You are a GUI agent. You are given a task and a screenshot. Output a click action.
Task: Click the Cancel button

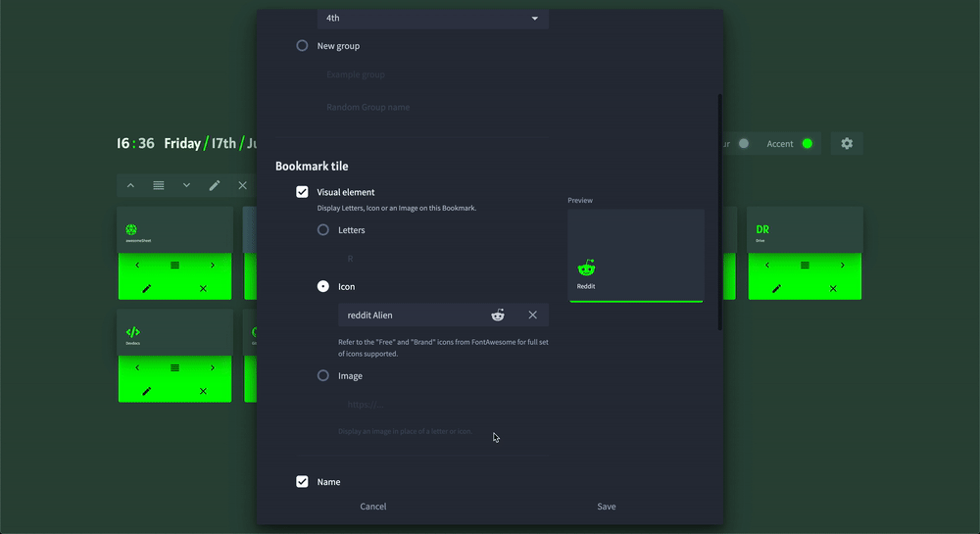pos(373,507)
